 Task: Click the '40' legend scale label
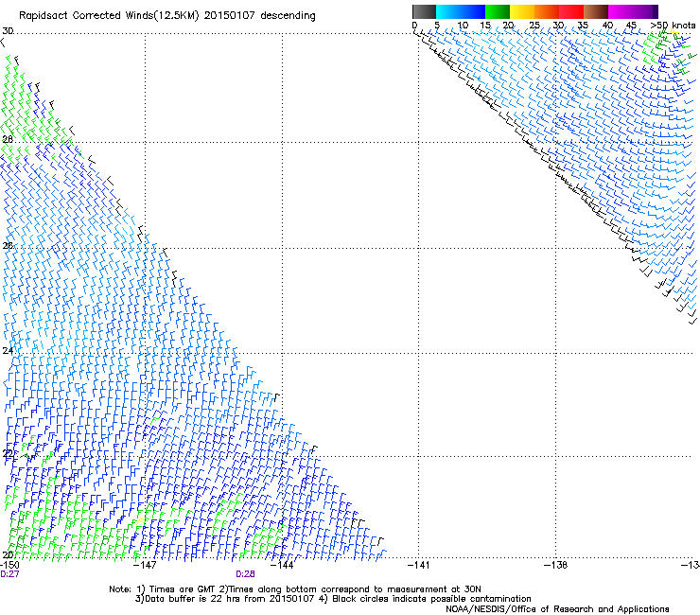coord(607,26)
